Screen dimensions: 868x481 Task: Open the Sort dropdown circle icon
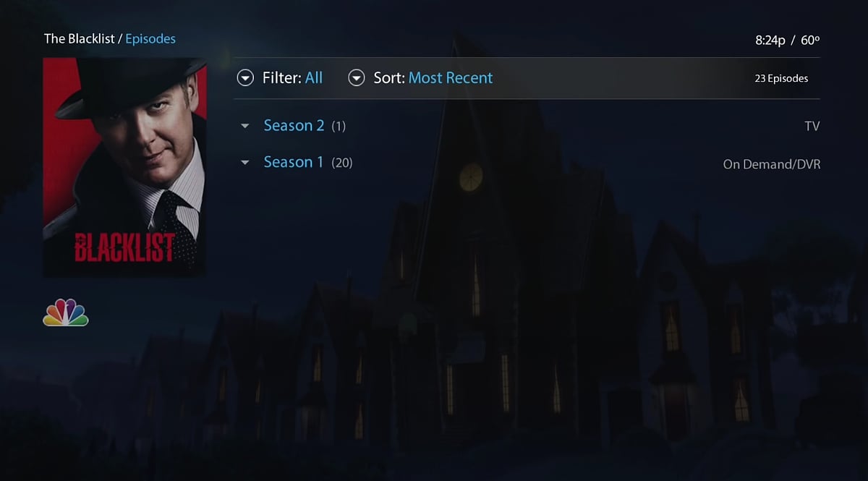pos(357,78)
